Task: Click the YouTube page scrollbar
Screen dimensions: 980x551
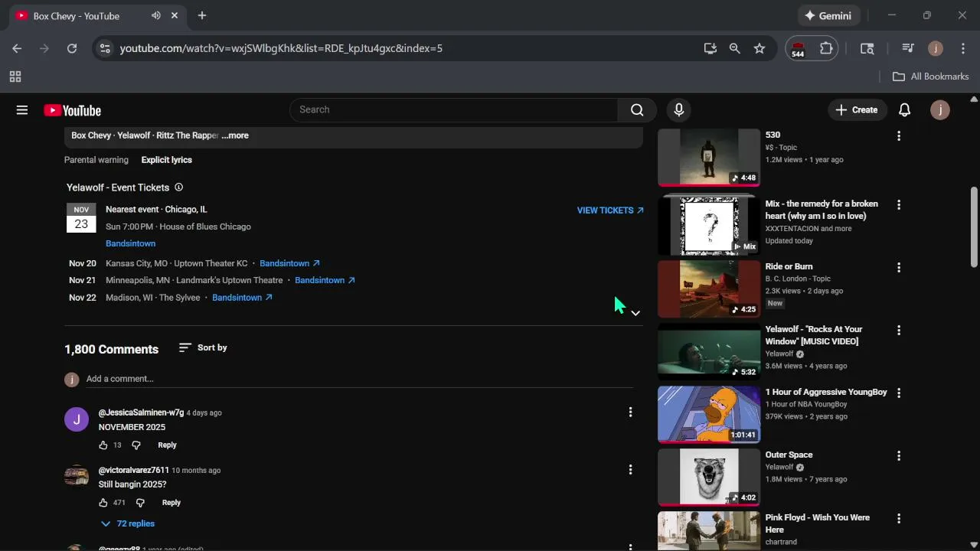Action: pos(974,227)
